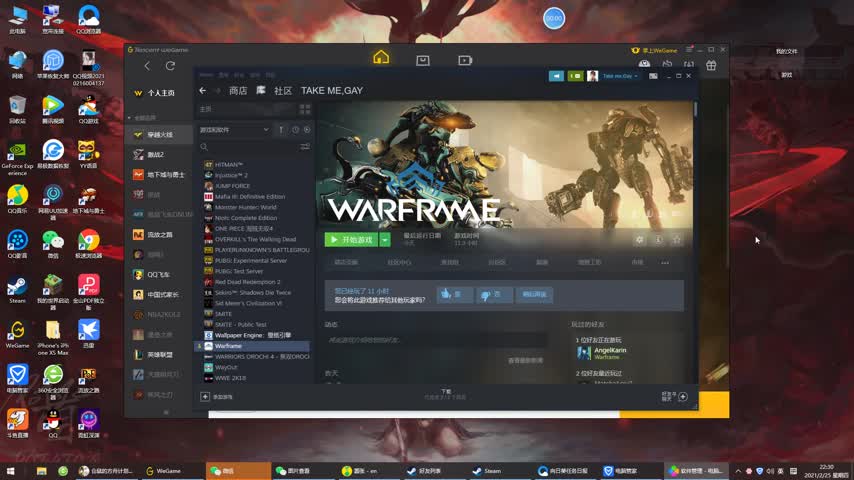Click the recent activity clock filter icon
854x480 pixels.
[x=295, y=130]
